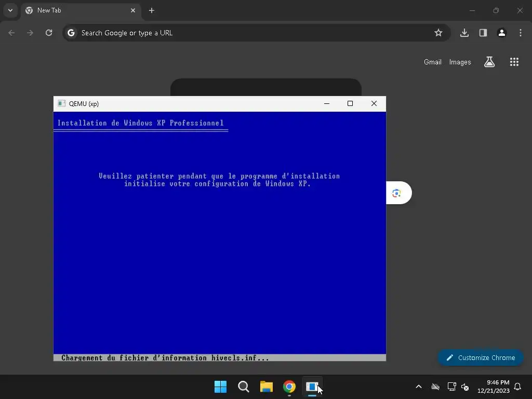Minimize the Chrome window

point(472,10)
